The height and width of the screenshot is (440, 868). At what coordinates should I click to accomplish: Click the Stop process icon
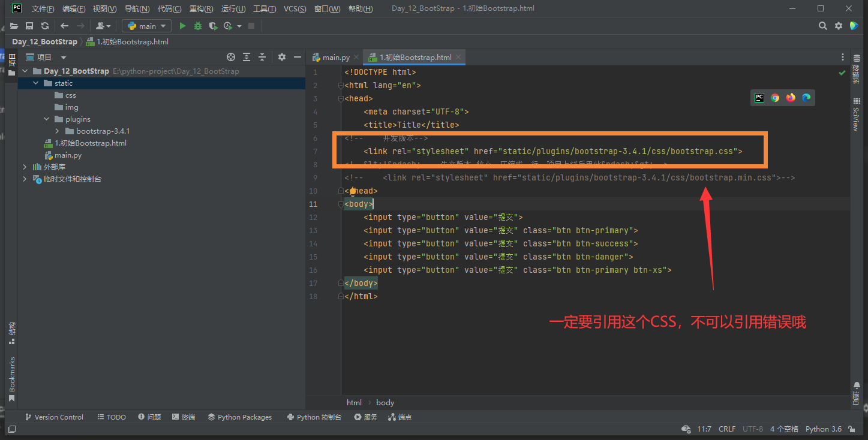click(x=251, y=26)
